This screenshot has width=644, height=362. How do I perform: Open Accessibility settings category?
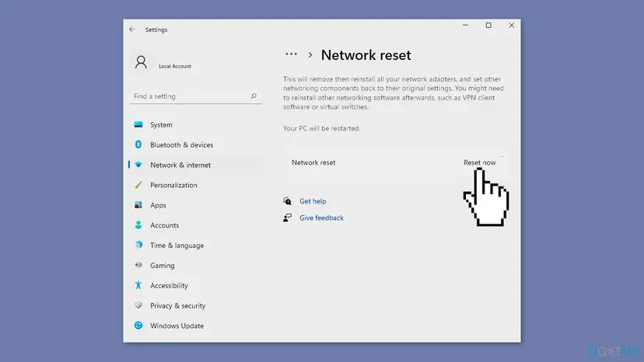(x=195, y=285)
